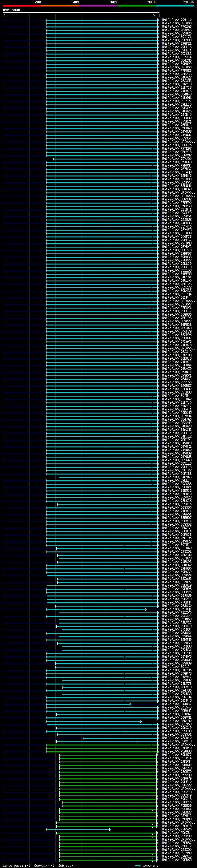Open hit UniRef100_B9H9W0
197x868 pixels.
coord(177,40)
